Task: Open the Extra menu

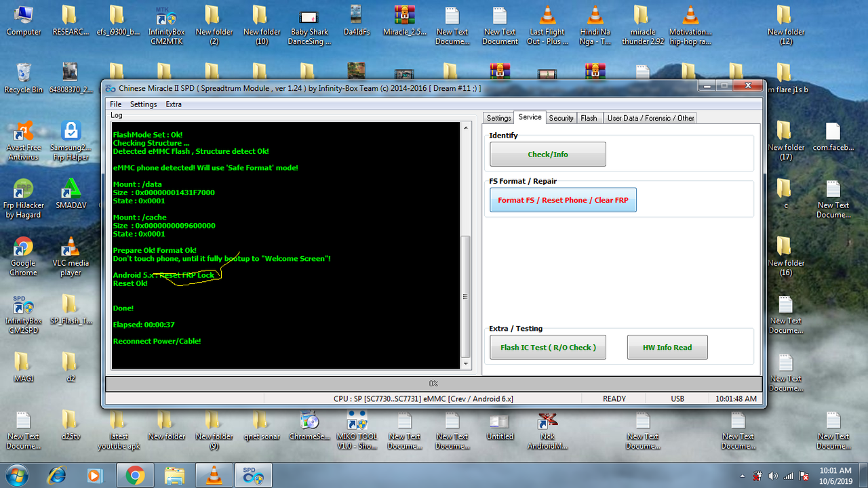Action: pyautogui.click(x=174, y=104)
